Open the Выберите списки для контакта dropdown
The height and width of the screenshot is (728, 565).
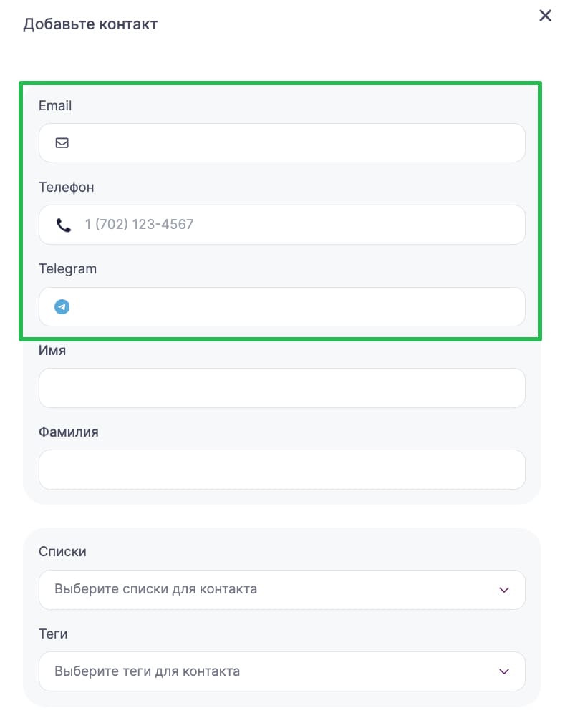tap(282, 590)
